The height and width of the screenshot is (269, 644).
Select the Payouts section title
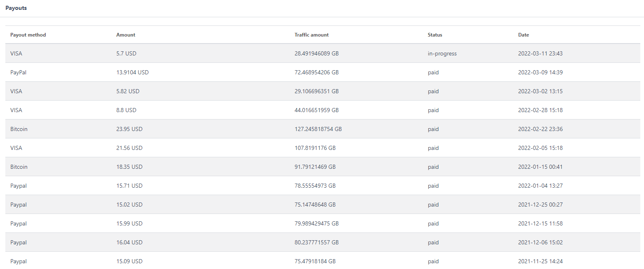click(x=16, y=8)
